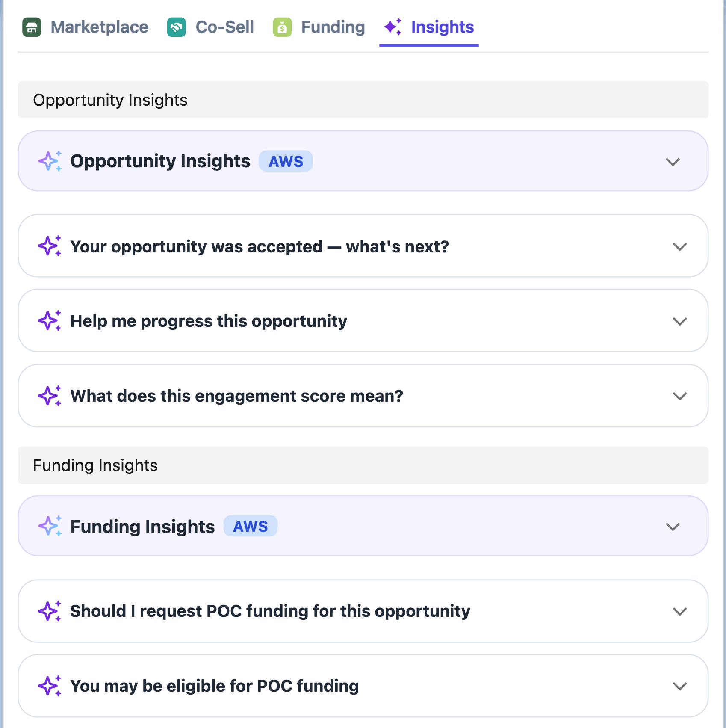Expand the Funding Insights AWS chevron
Image resolution: width=726 pixels, height=728 pixels.
tap(673, 527)
